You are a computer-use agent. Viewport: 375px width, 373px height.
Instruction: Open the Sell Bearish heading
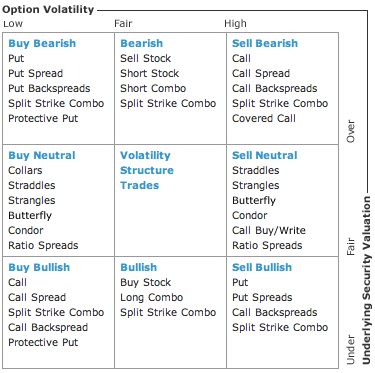265,43
